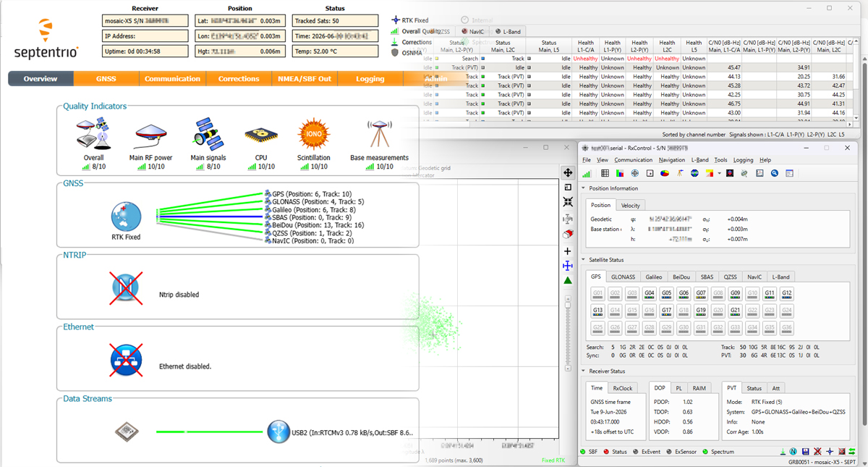Select the Internal radio option
This screenshot has height=467, width=868.
point(476,20)
